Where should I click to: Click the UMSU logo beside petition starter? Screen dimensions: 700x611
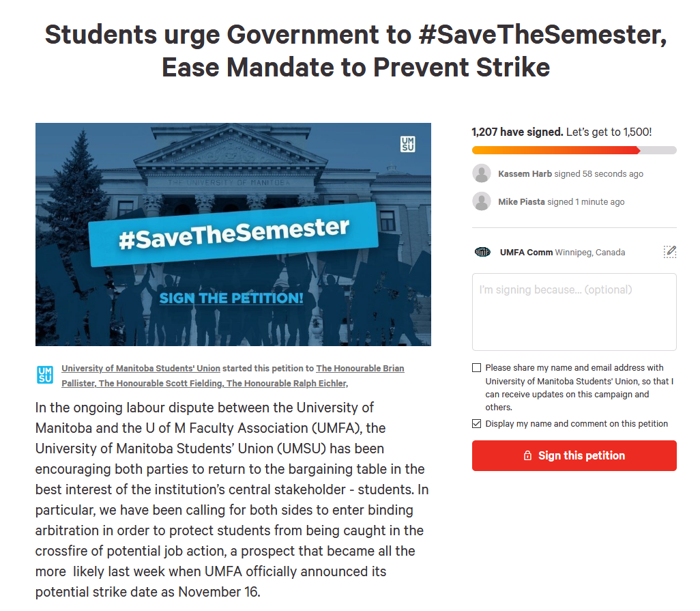point(45,374)
